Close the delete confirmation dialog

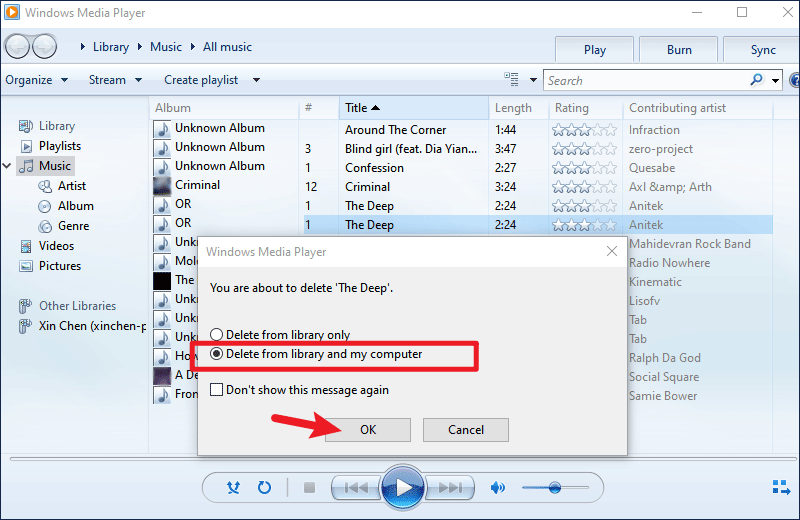pos(612,251)
